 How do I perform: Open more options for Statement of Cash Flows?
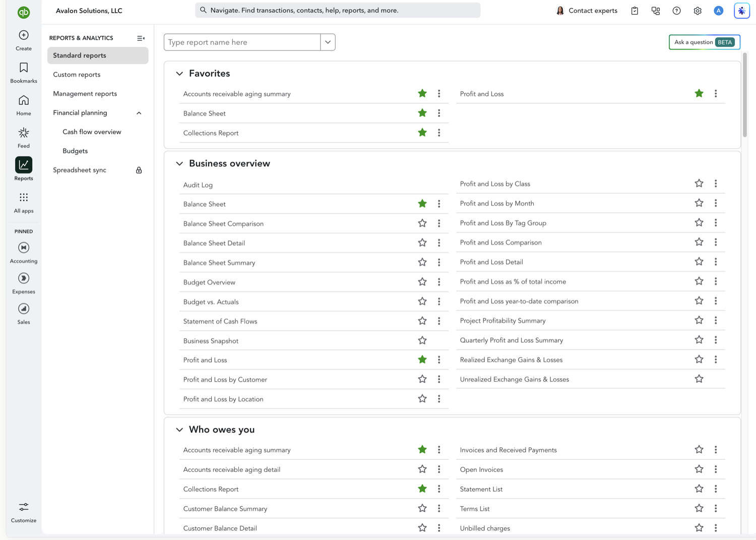pos(439,321)
